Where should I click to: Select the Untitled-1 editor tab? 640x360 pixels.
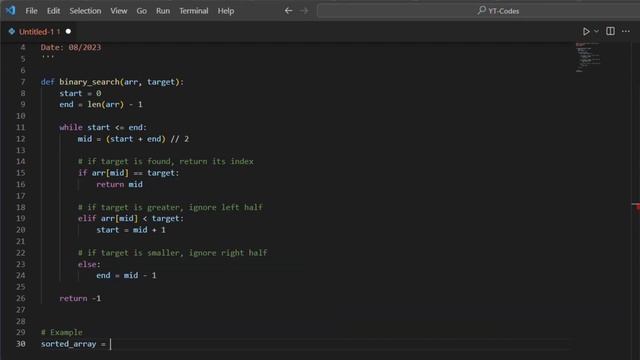point(40,32)
